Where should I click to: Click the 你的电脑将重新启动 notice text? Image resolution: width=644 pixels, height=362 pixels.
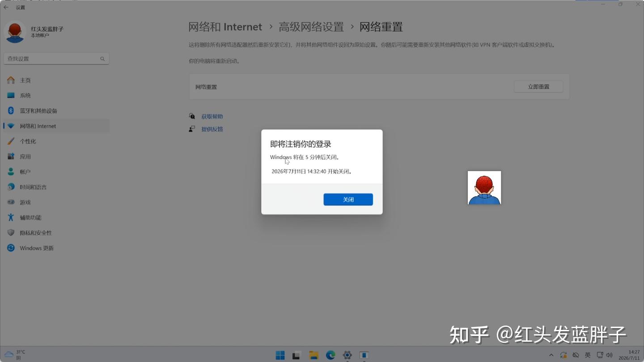[214, 61]
